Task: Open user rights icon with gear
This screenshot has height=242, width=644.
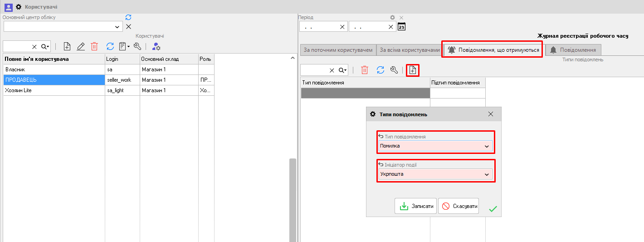Action: point(156,46)
